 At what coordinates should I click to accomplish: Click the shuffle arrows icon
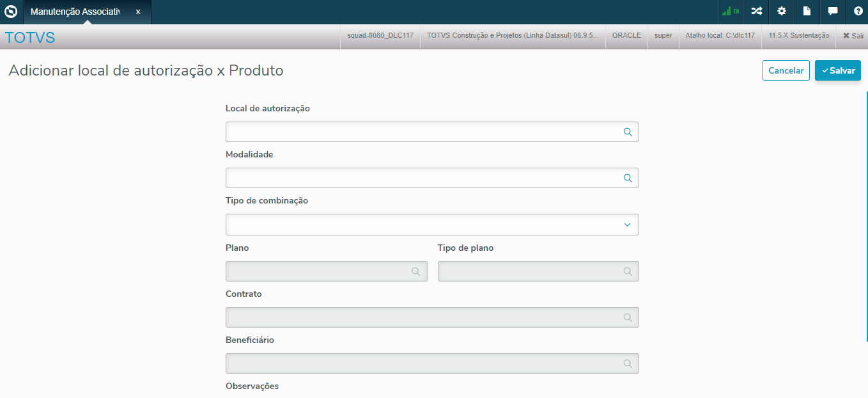pyautogui.click(x=756, y=12)
